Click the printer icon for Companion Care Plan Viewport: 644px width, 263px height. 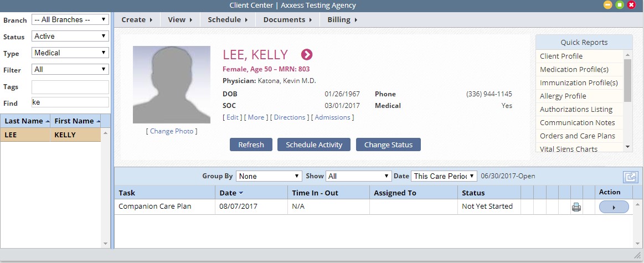tap(576, 207)
